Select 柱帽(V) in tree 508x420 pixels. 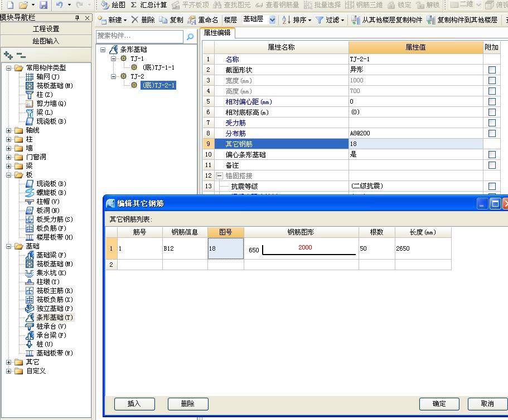tap(47, 202)
